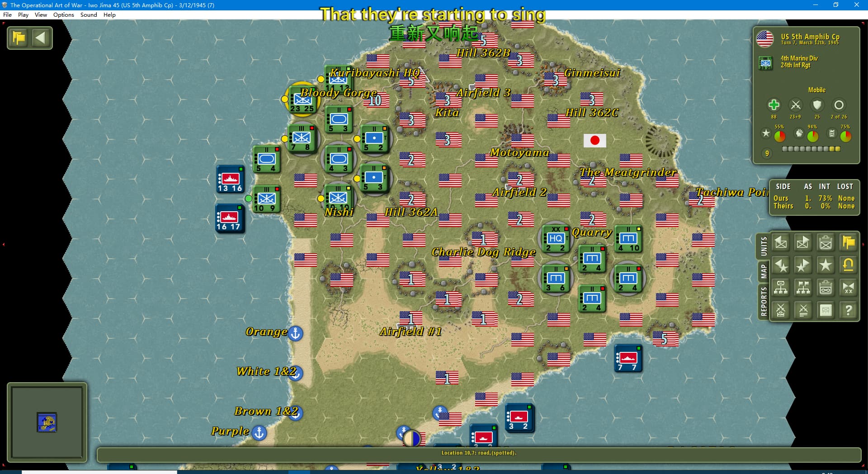This screenshot has height=474, width=868.
Task: Select previous formation (star with left arrow)
Action: pyautogui.click(x=781, y=265)
